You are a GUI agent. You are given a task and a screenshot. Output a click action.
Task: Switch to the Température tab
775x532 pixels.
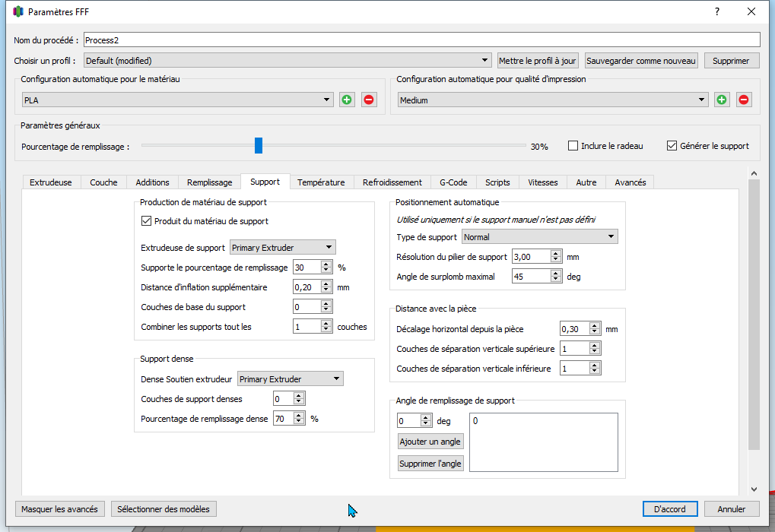(x=320, y=182)
